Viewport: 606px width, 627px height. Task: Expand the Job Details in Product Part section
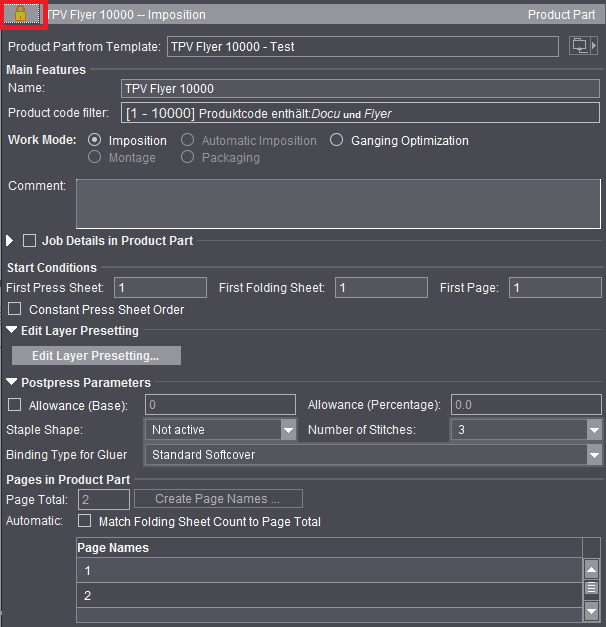[x=11, y=241]
